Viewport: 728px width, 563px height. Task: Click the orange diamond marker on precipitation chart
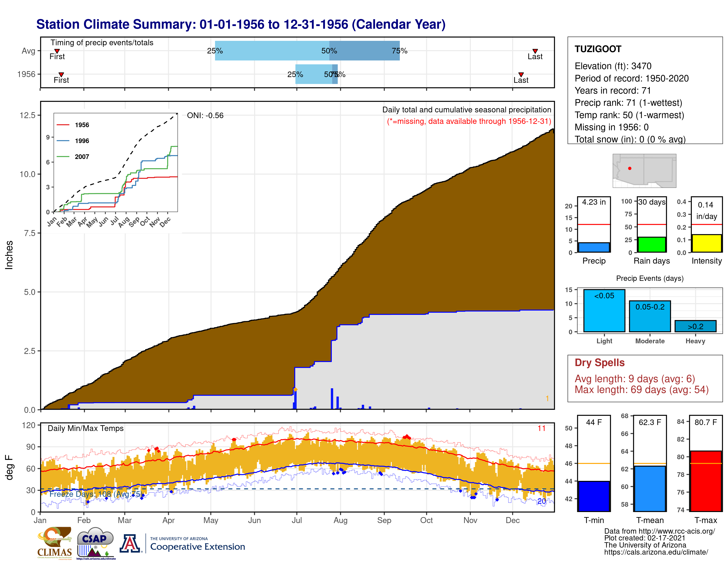(295, 389)
